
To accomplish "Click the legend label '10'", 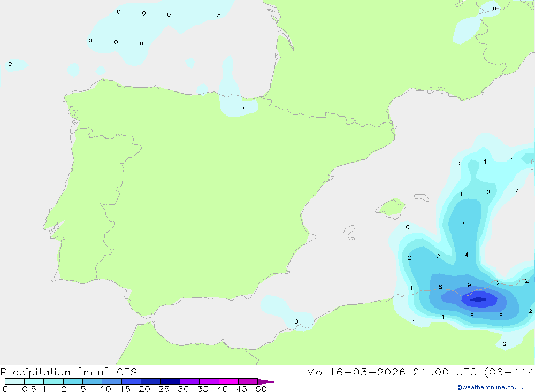I will tap(106, 389).
